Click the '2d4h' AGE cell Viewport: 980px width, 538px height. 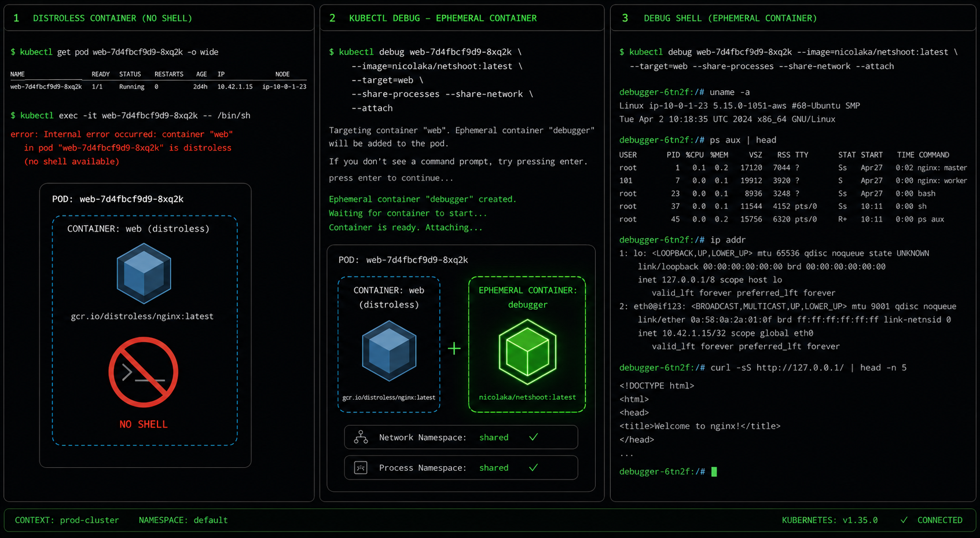click(x=200, y=87)
